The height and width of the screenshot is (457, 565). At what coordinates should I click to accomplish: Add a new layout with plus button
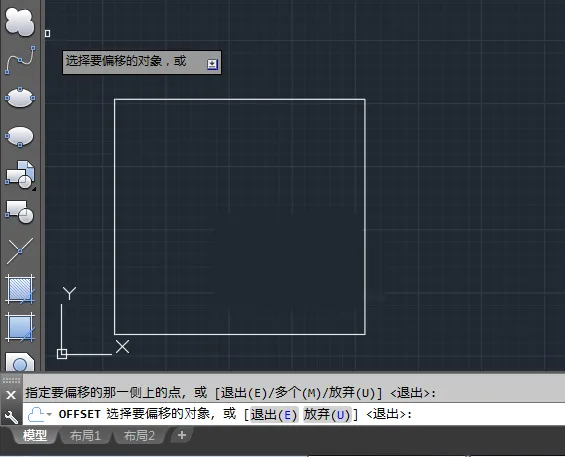(x=182, y=435)
